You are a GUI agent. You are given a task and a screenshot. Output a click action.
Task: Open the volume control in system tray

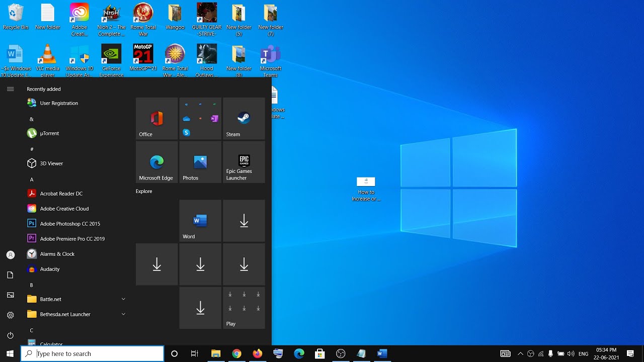pyautogui.click(x=571, y=354)
